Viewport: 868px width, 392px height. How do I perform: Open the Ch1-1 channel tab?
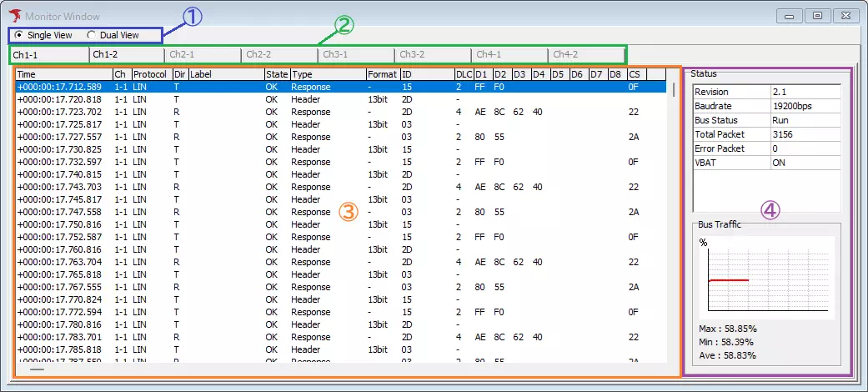point(48,55)
